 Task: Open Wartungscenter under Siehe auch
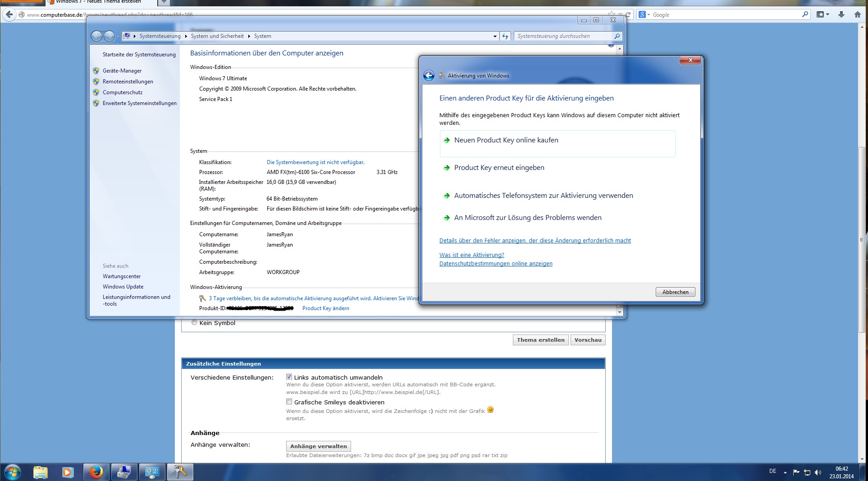point(122,276)
